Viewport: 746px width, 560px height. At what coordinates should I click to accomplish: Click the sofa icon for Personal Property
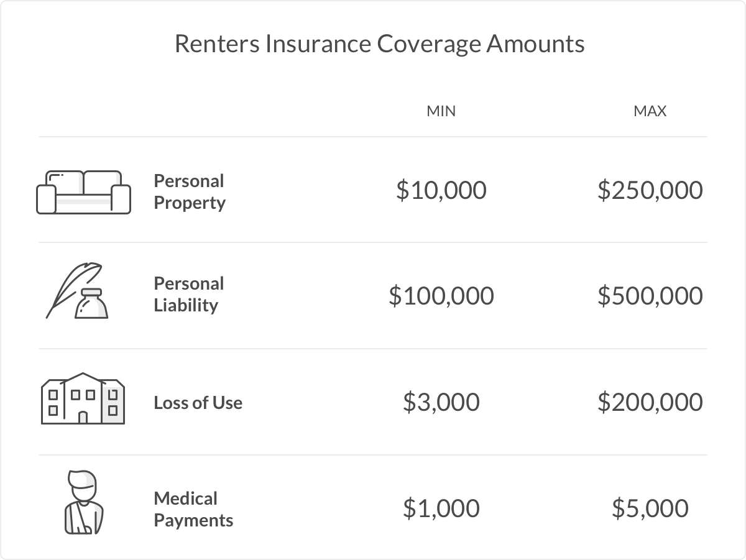pos(83,192)
